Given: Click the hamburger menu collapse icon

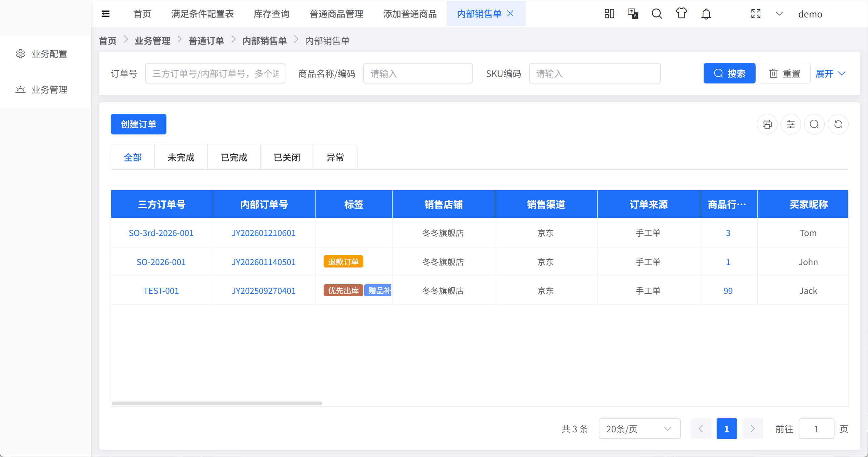Looking at the screenshot, I should tap(106, 14).
